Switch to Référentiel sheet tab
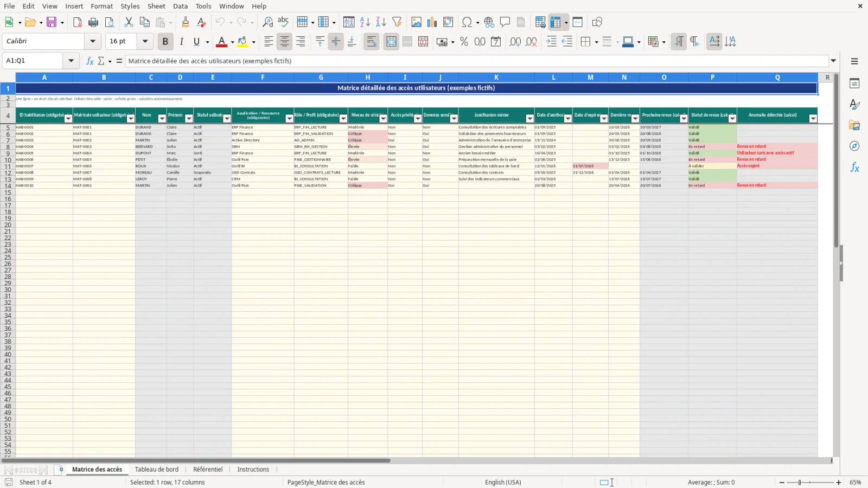This screenshot has width=868, height=488. pyautogui.click(x=208, y=470)
